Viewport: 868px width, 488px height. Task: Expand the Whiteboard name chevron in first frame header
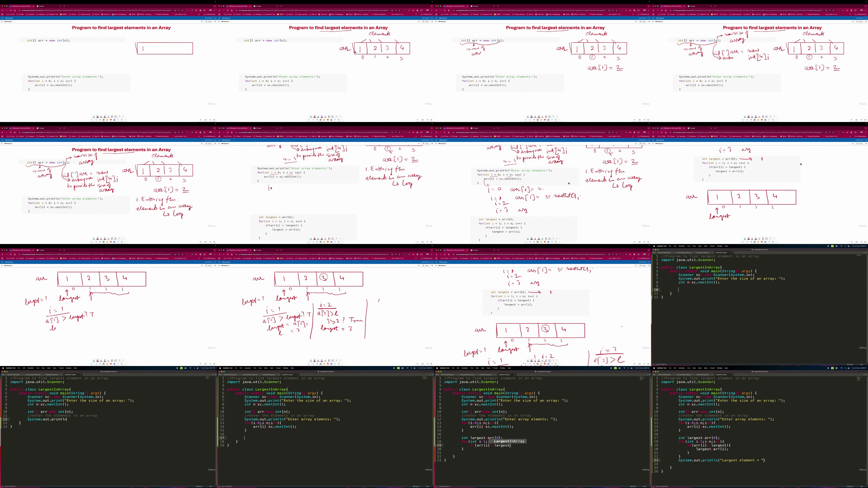point(13,22)
